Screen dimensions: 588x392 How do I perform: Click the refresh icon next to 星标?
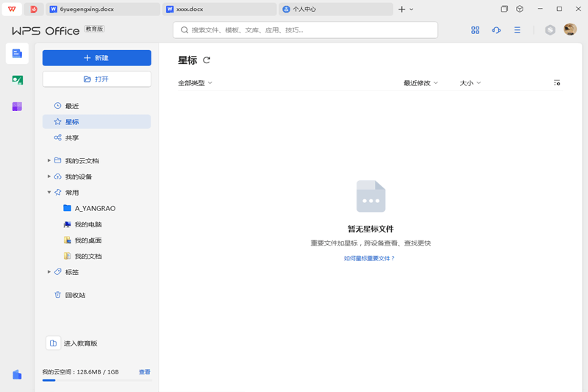coord(207,60)
